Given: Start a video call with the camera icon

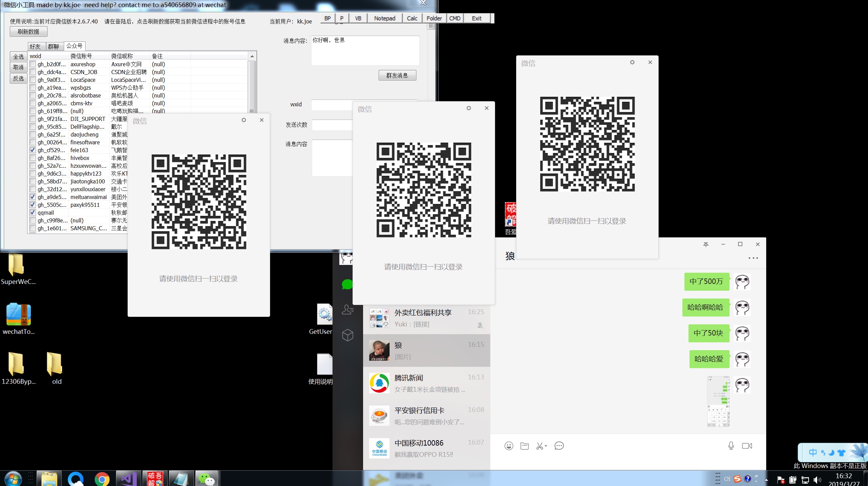Looking at the screenshot, I should (747, 446).
